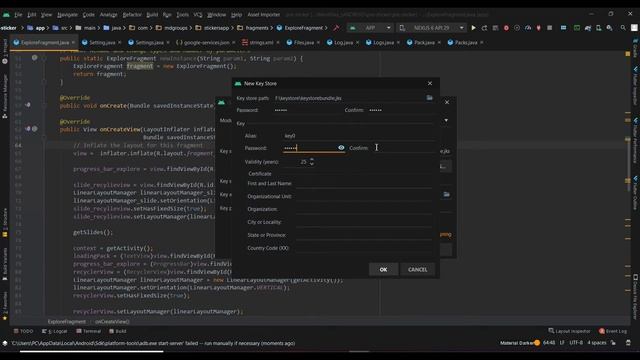Viewport: 640px width, 360px height.
Task: Open the Build menu
Action: 152,15
